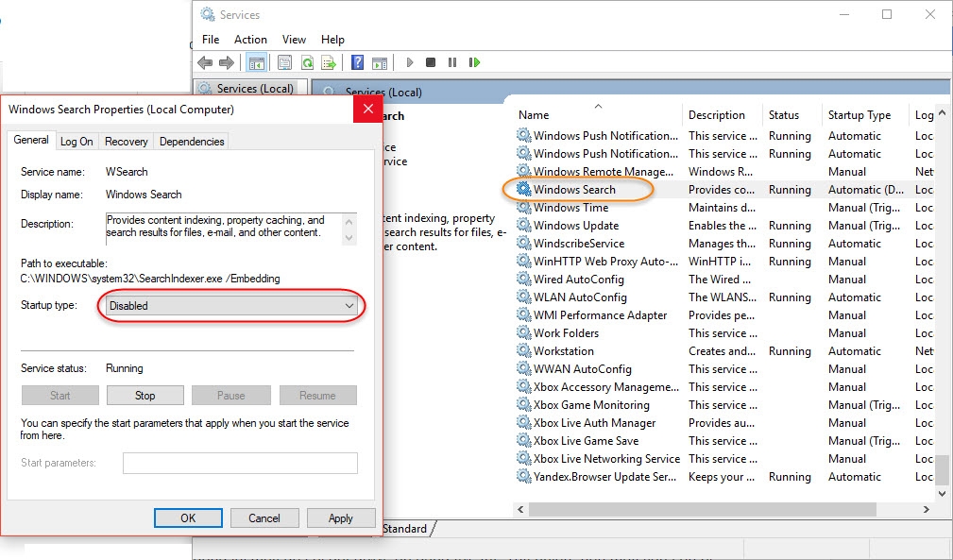Screen dimensions: 953x560
Task: Open the Action menu
Action: pyautogui.click(x=250, y=40)
